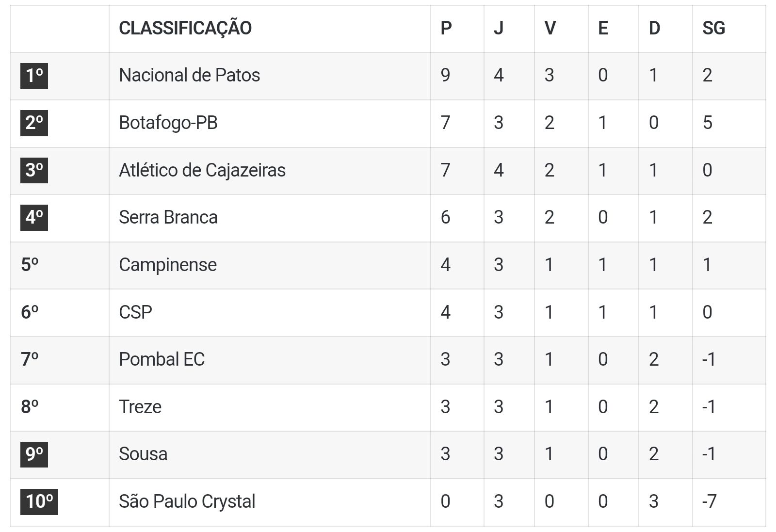Click Sousa team name
Screen dimensions: 776x532
click(143, 454)
